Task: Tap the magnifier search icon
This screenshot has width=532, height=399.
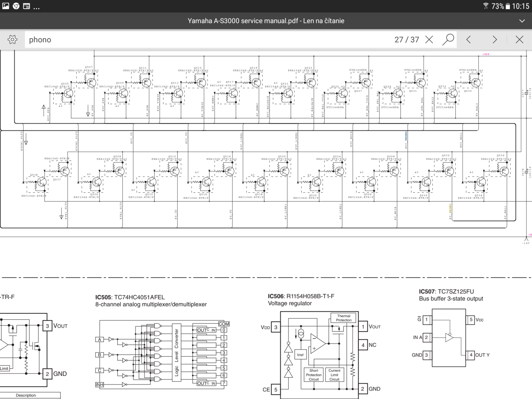Action: click(x=448, y=39)
